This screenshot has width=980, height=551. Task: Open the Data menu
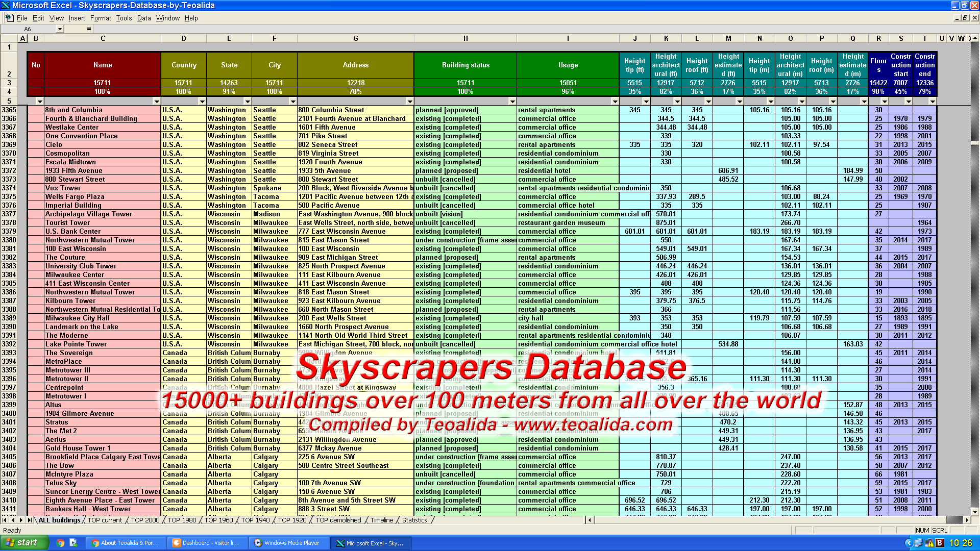[144, 18]
